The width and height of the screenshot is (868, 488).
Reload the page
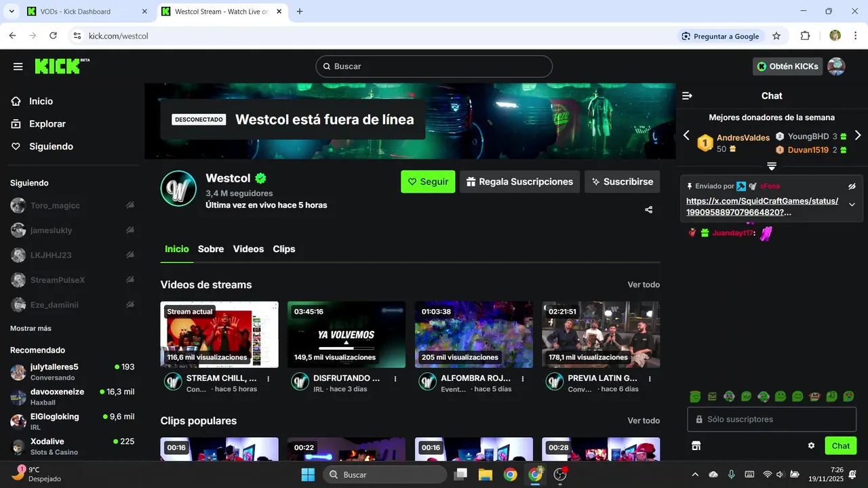pyautogui.click(x=53, y=36)
